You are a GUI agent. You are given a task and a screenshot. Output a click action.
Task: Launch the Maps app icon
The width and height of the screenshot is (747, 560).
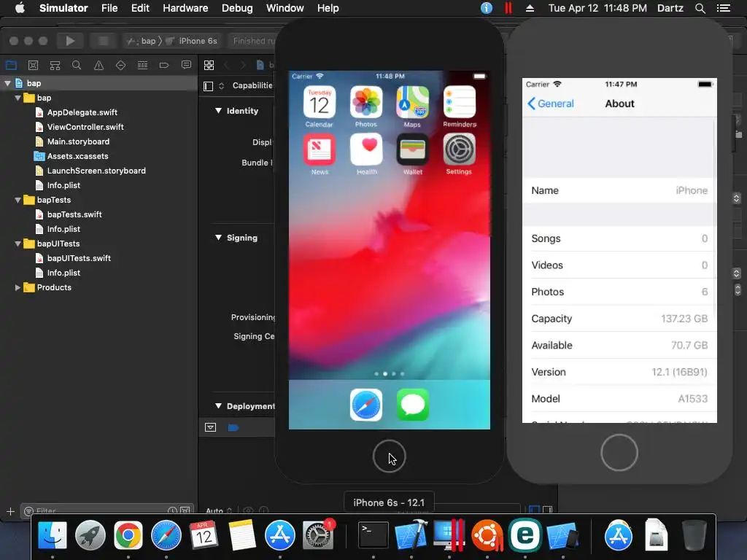(x=413, y=102)
